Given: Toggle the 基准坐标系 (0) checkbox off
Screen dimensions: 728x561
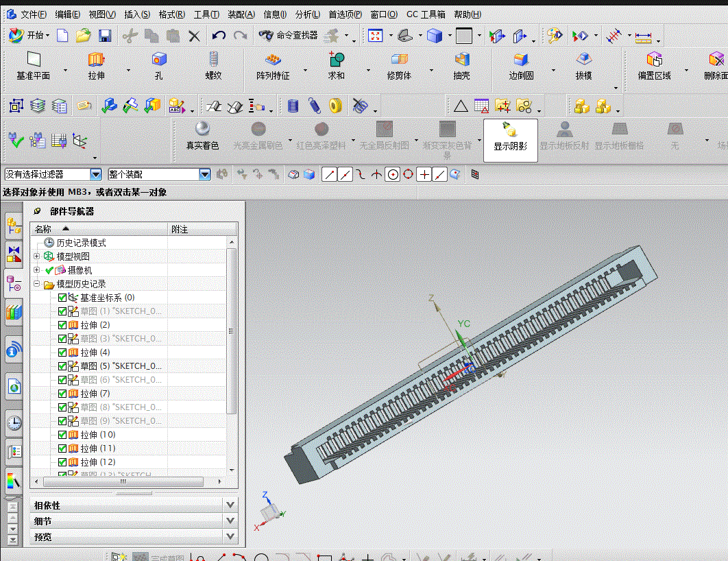Looking at the screenshot, I should tap(61, 297).
